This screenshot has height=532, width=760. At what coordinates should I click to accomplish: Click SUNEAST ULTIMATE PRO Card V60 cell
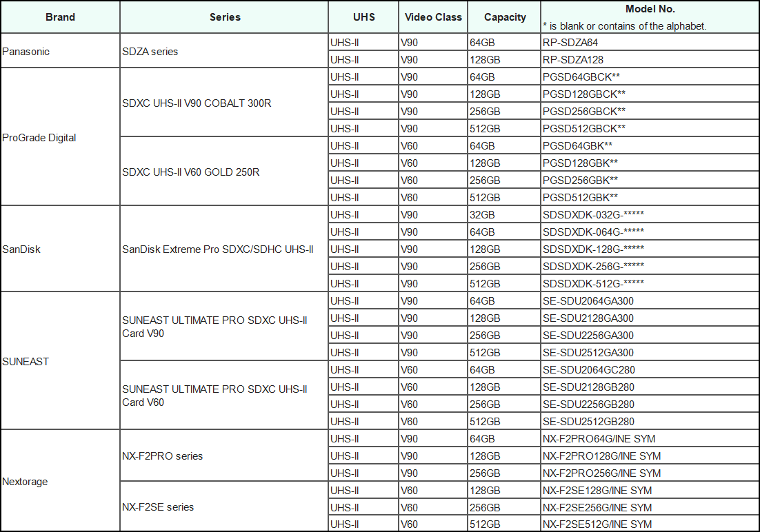click(224, 396)
